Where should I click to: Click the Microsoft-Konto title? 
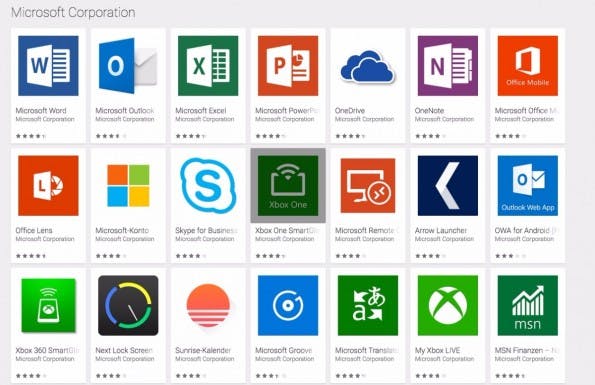122,230
